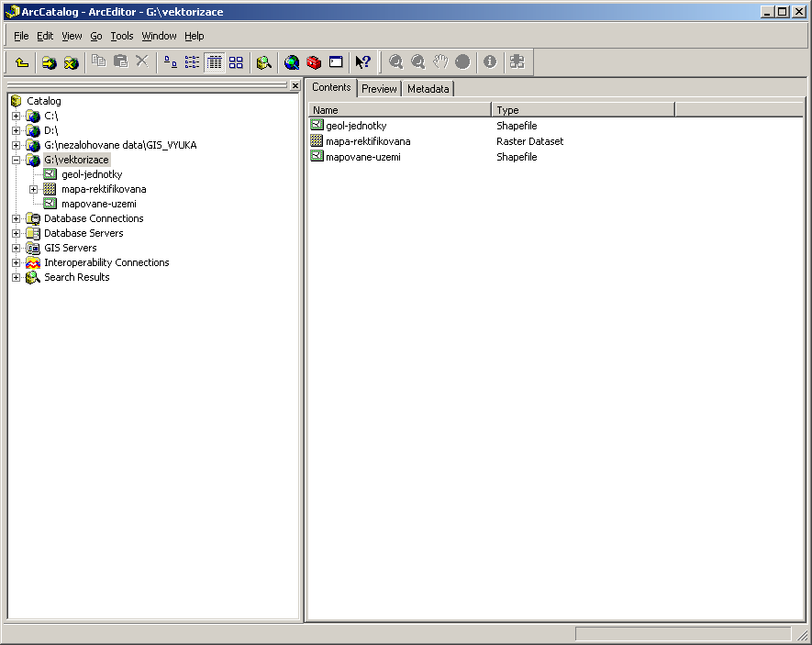Open the Search tool icon
The width and height of the screenshot is (812, 645).
coord(263,62)
